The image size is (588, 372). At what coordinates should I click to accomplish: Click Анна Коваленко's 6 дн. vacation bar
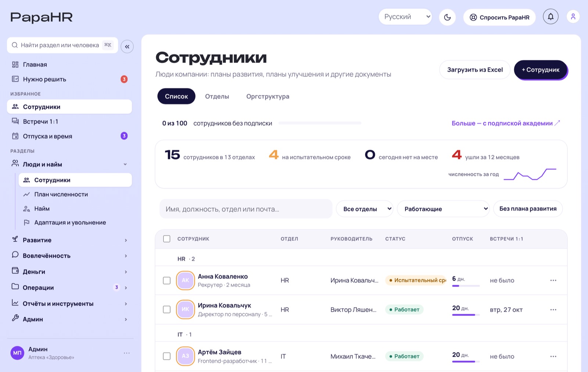pyautogui.click(x=466, y=286)
